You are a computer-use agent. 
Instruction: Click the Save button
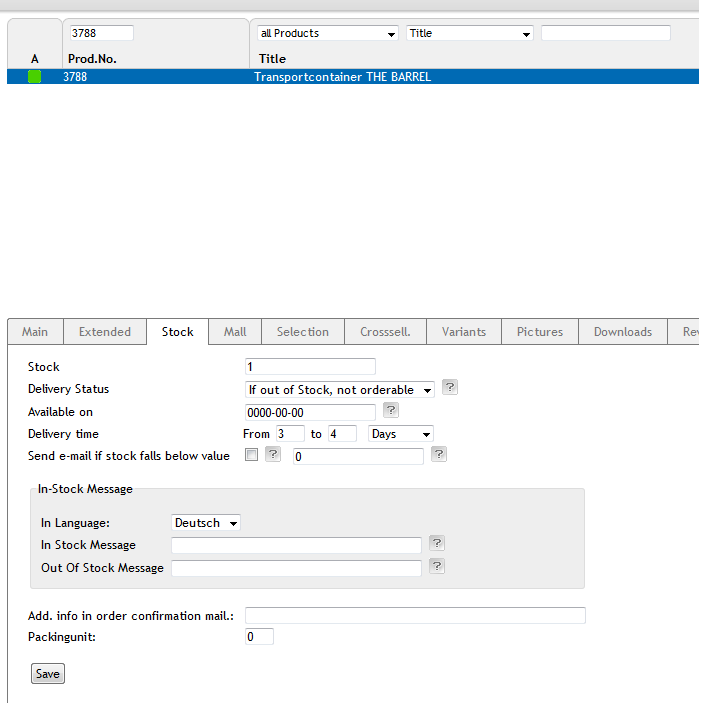click(48, 674)
